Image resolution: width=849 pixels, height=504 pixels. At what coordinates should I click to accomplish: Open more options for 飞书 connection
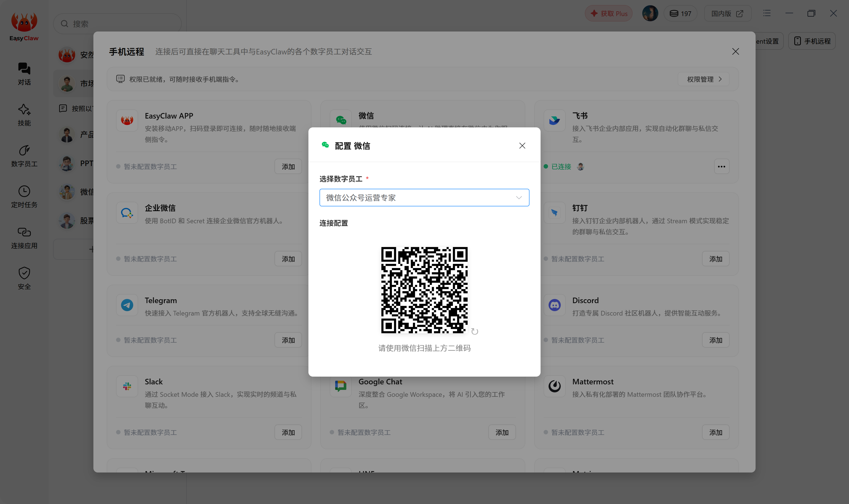pyautogui.click(x=722, y=166)
